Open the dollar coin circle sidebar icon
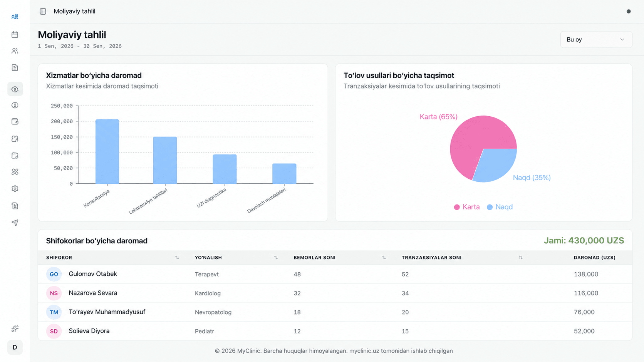 pos(15,105)
